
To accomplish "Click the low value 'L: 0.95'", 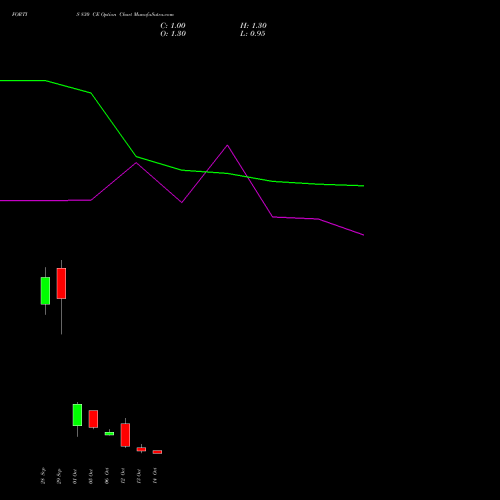I will point(253,34).
